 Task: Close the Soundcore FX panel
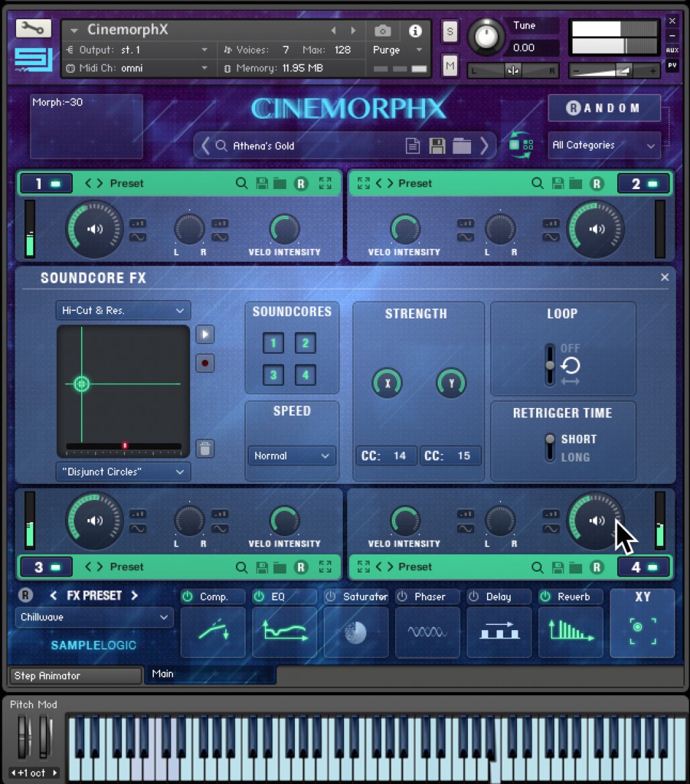665,277
